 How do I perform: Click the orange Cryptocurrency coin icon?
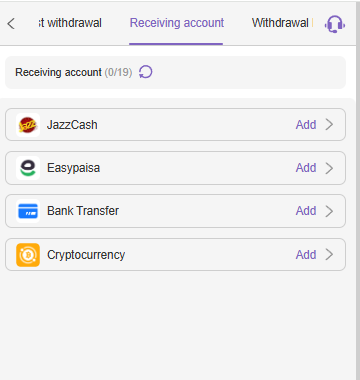click(x=28, y=255)
